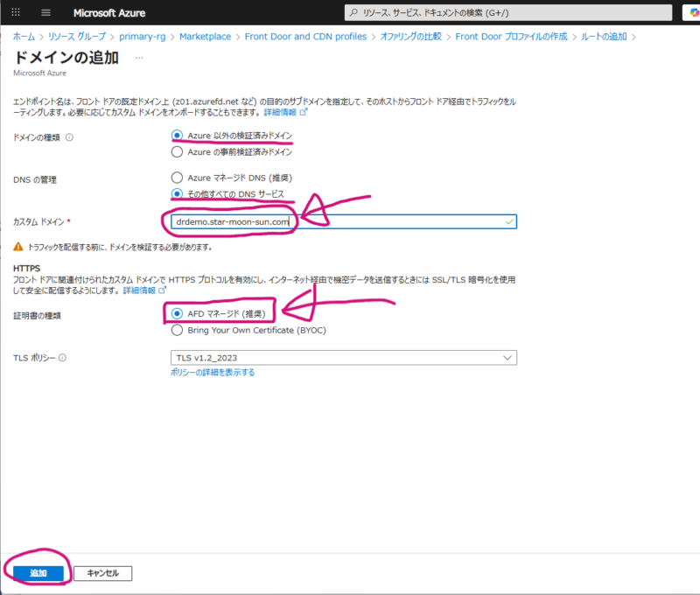
Task: Open the Azure app launcher grid icon
Action: coord(16,12)
